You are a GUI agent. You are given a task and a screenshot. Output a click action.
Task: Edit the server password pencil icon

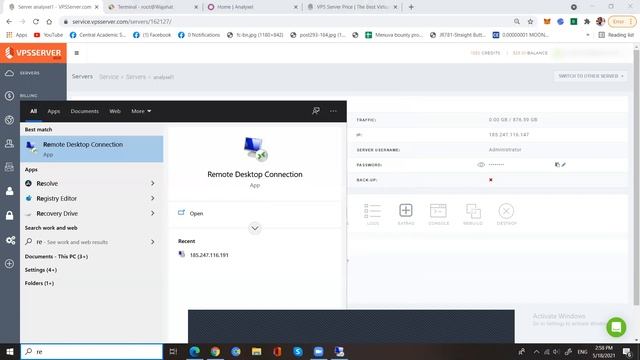click(564, 164)
